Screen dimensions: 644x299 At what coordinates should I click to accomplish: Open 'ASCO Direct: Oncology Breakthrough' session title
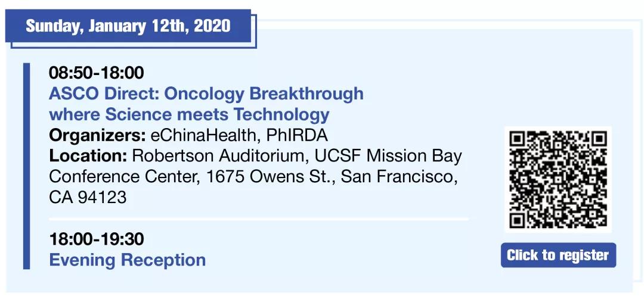tap(206, 94)
